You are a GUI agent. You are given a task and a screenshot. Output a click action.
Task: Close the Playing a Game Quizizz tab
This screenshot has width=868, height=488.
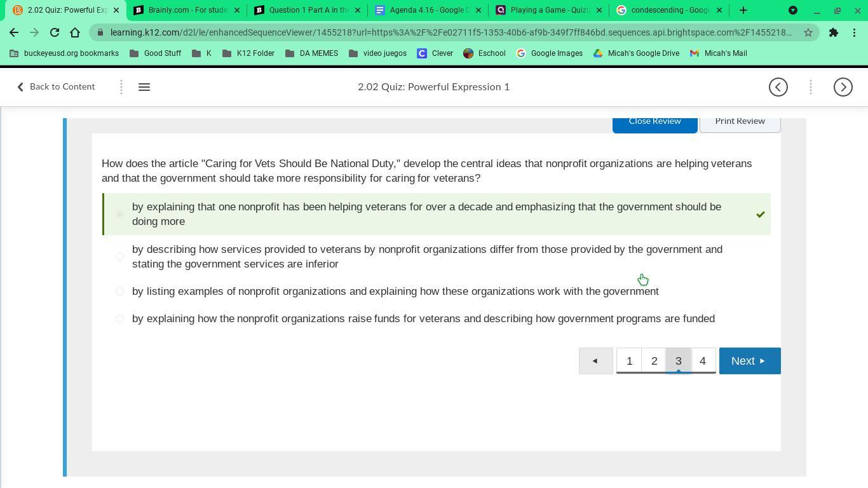(x=599, y=10)
